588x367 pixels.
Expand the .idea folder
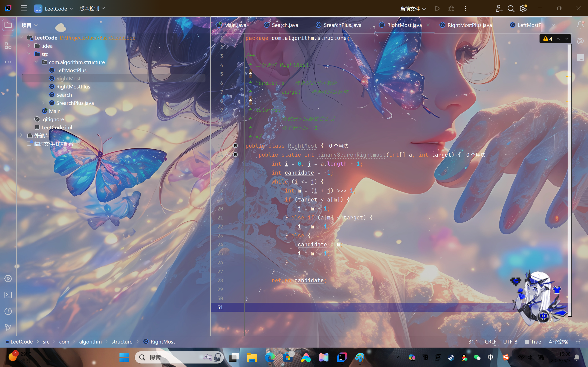pos(29,46)
